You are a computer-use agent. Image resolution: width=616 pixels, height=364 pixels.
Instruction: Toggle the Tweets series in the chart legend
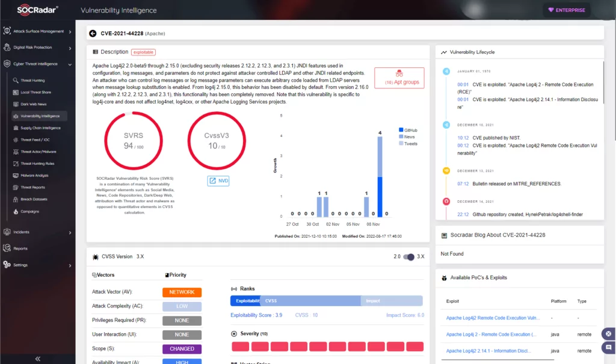pyautogui.click(x=408, y=143)
